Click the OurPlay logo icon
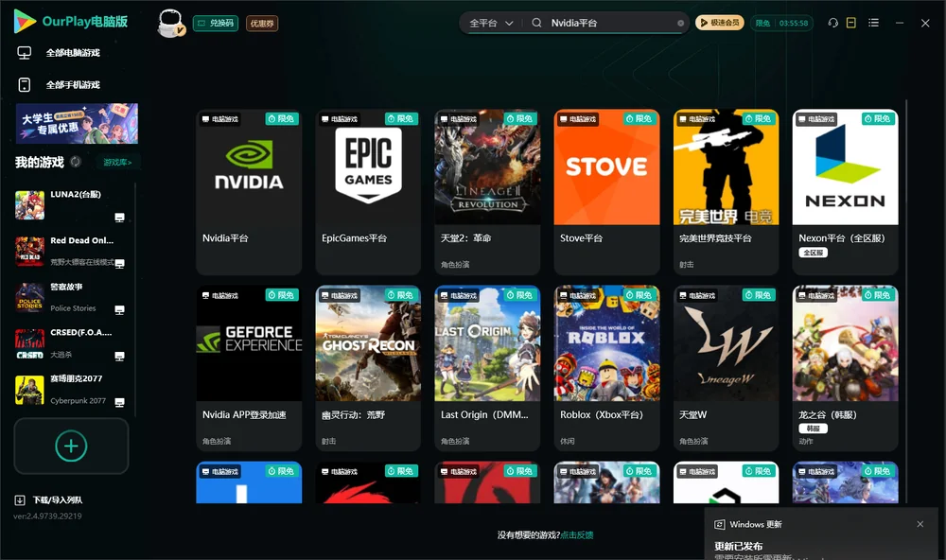The width and height of the screenshot is (946, 560). tap(25, 21)
